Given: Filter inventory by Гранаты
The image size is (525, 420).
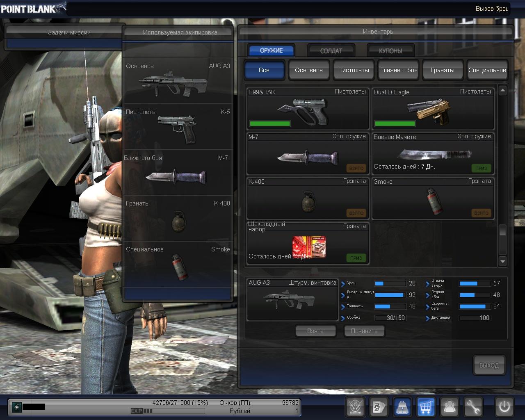Looking at the screenshot, I should point(443,70).
